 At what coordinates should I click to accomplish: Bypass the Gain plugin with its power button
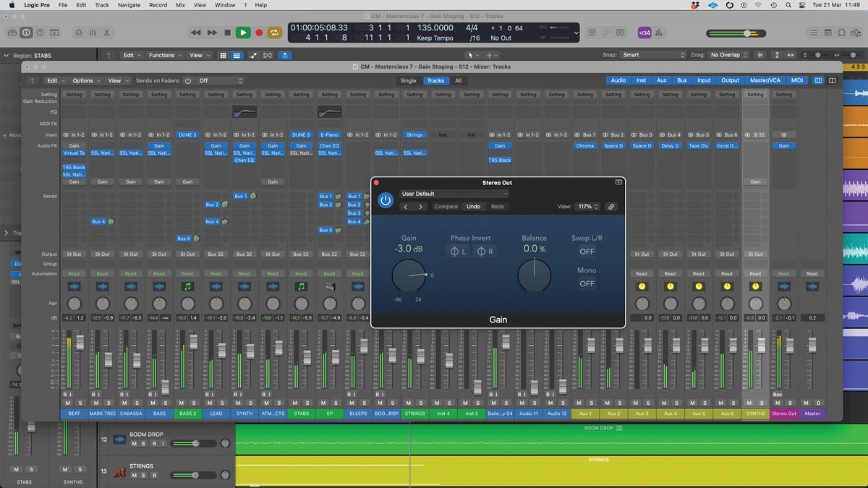[386, 200]
